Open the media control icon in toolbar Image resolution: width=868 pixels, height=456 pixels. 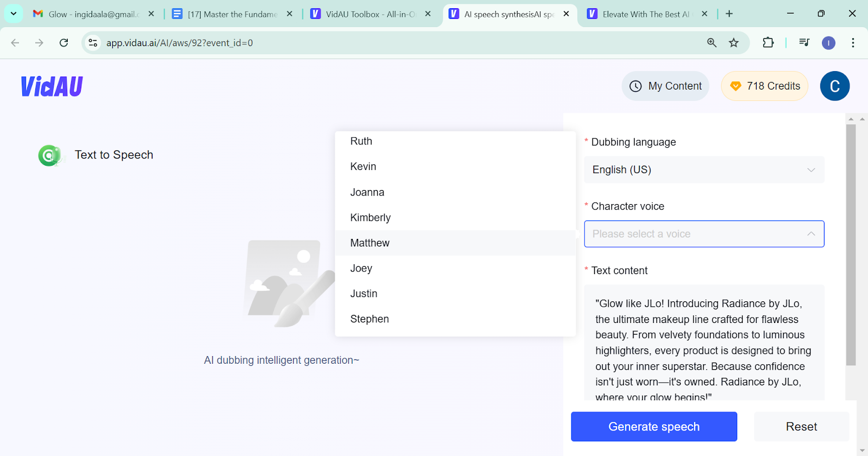click(x=805, y=42)
